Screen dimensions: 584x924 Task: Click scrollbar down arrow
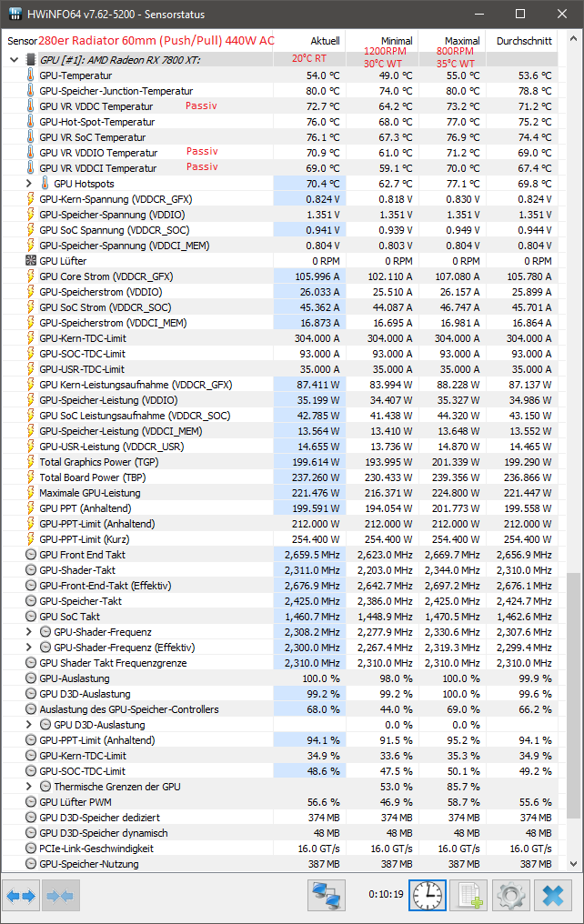(x=573, y=863)
